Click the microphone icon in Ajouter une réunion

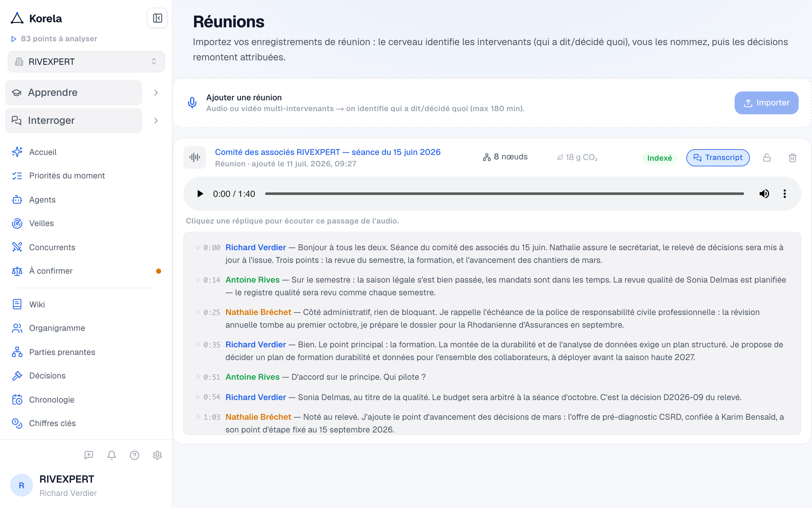click(x=192, y=103)
